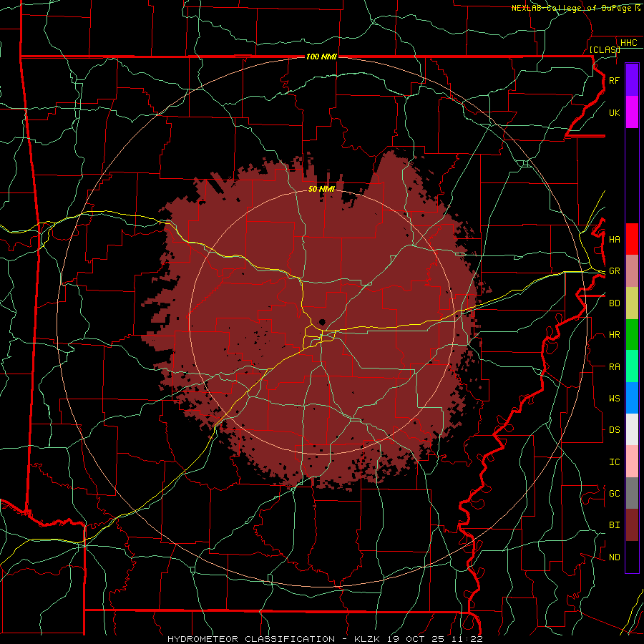Viewport: 644px width, 644px height.
Task: Click the IC light pink legend swatch
Action: coord(632,462)
